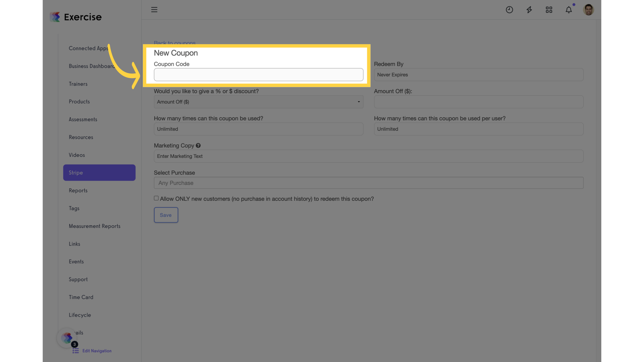Click the Amount Off ($) input field
The width and height of the screenshot is (644, 362).
[x=478, y=102]
